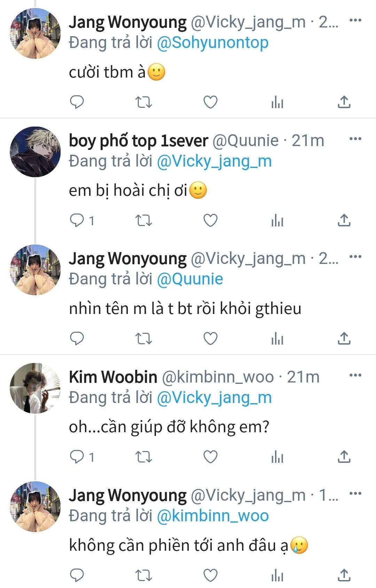This screenshot has width=376, height=588.
Task: Reply to the "cười tbm à" tweet
Action: 77,102
